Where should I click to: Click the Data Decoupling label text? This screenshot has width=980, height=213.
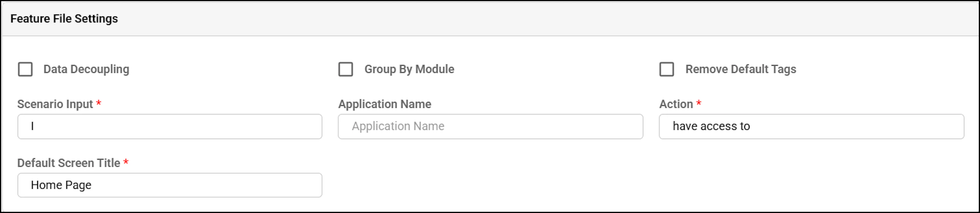tap(86, 69)
